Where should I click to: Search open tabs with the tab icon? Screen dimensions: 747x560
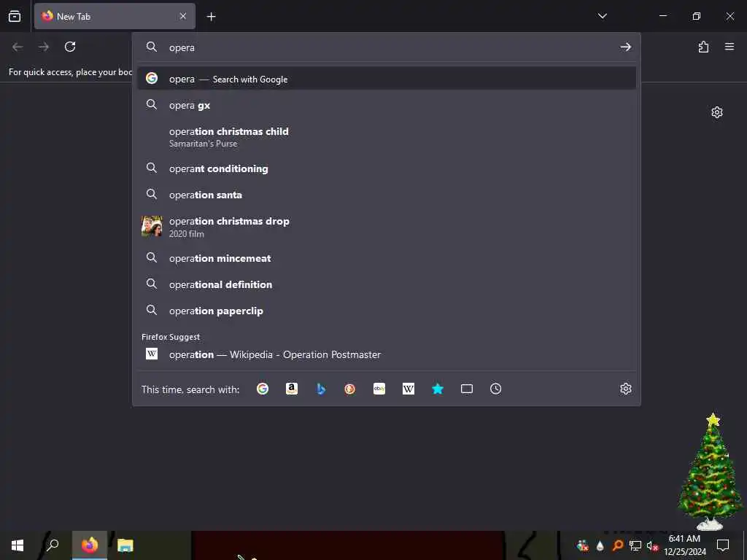[467, 389]
